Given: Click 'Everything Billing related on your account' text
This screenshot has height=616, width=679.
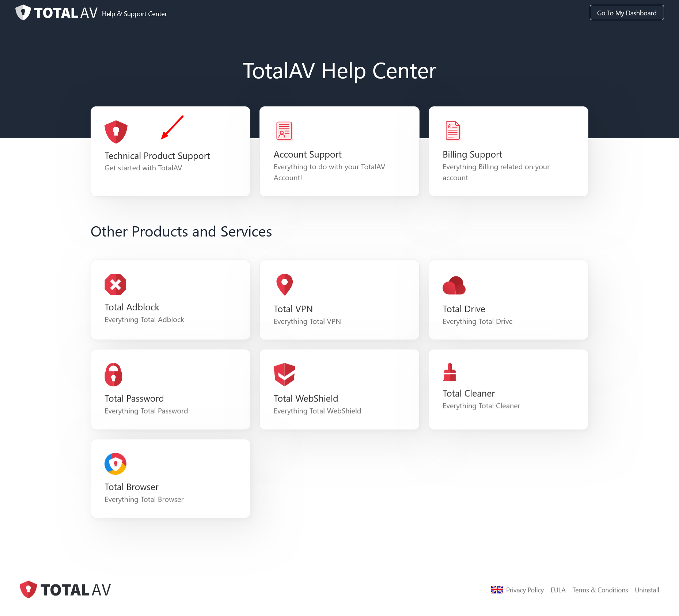Looking at the screenshot, I should (496, 172).
